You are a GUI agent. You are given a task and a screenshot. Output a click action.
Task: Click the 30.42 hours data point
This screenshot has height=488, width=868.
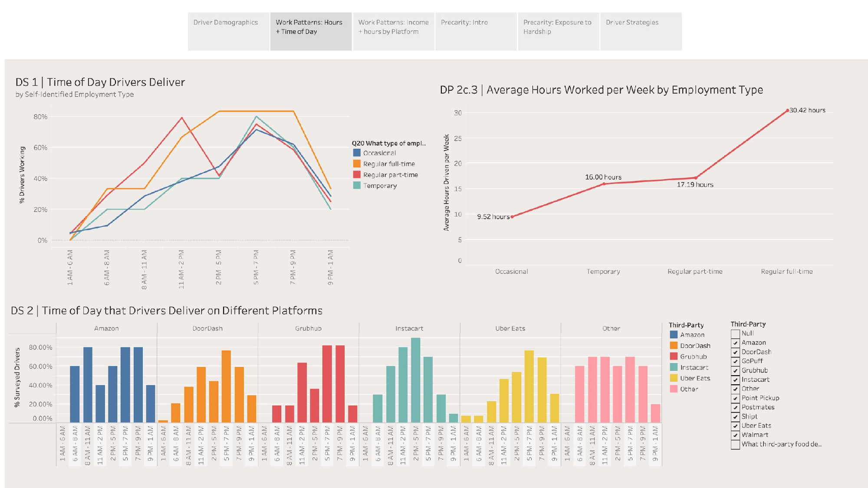[x=787, y=111]
